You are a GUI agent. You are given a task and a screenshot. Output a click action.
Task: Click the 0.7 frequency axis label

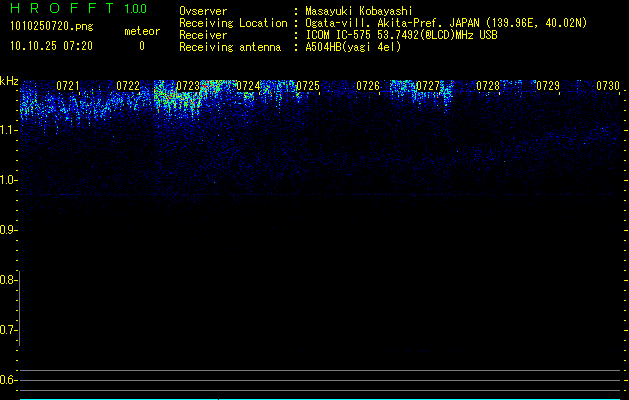pyautogui.click(x=8, y=330)
